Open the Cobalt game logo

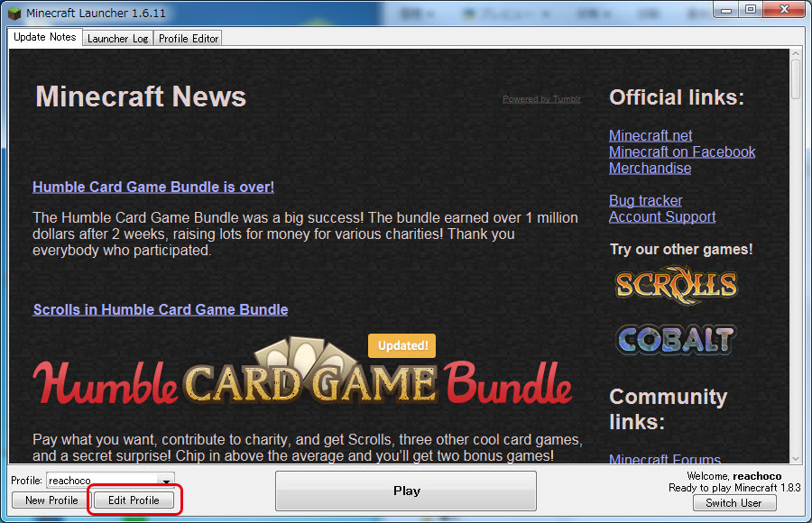[677, 340]
